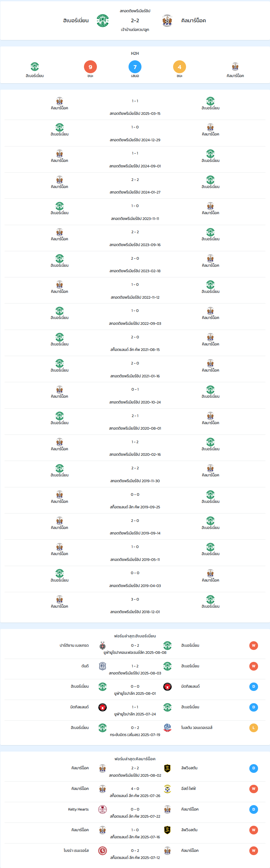Click the yellow 4 wins circle
Screen dimensions: 270x868
180,67
